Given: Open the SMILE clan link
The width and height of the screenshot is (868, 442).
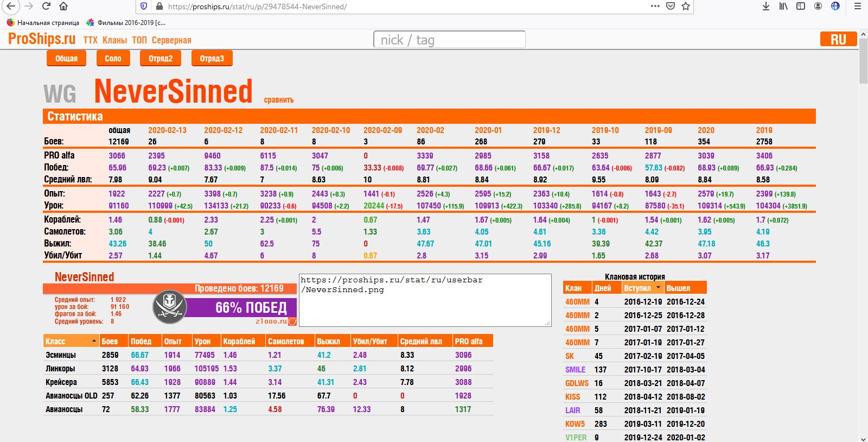Looking at the screenshot, I should (x=575, y=370).
